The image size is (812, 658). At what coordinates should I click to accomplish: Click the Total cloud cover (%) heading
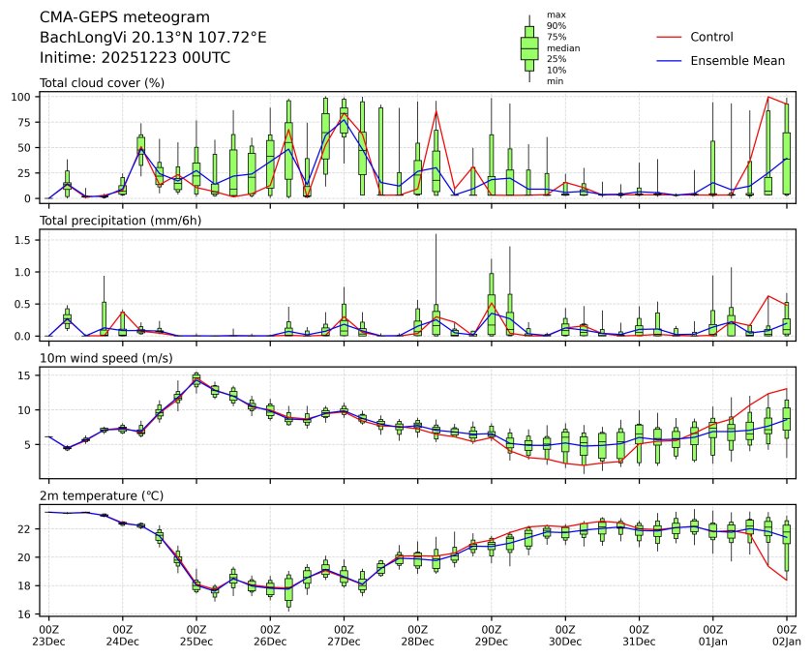coord(102,83)
